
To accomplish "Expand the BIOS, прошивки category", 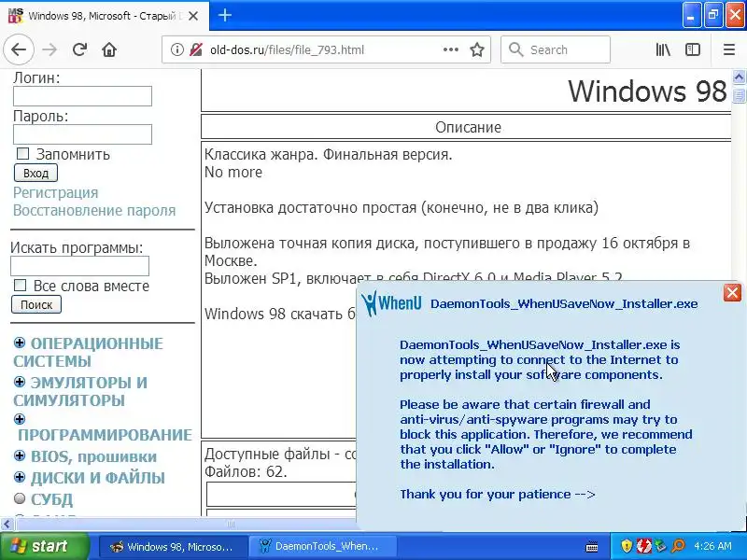I will pos(20,455).
